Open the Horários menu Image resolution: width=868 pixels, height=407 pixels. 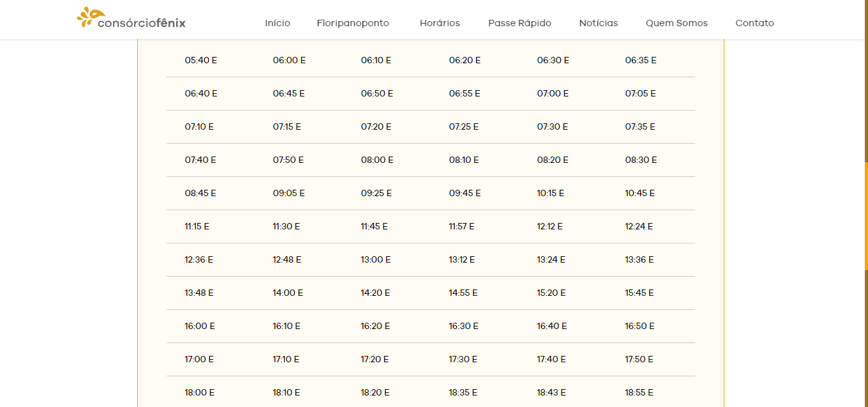[440, 23]
